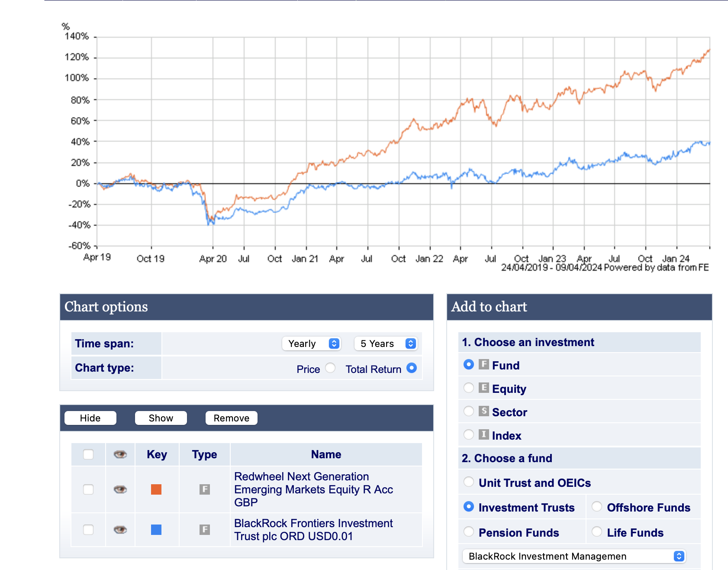Click the F type icon in BlackRock row
Image resolution: width=728 pixels, height=570 pixels.
pos(205,529)
